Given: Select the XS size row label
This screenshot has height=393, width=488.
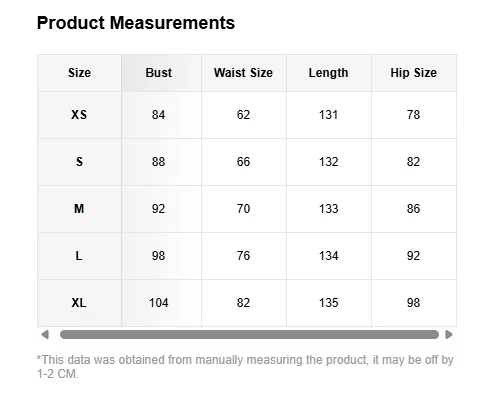Looking at the screenshot, I should coord(79,115).
